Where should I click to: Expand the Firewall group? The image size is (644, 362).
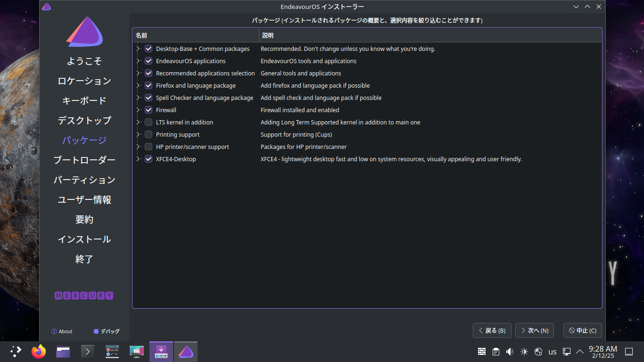click(138, 110)
